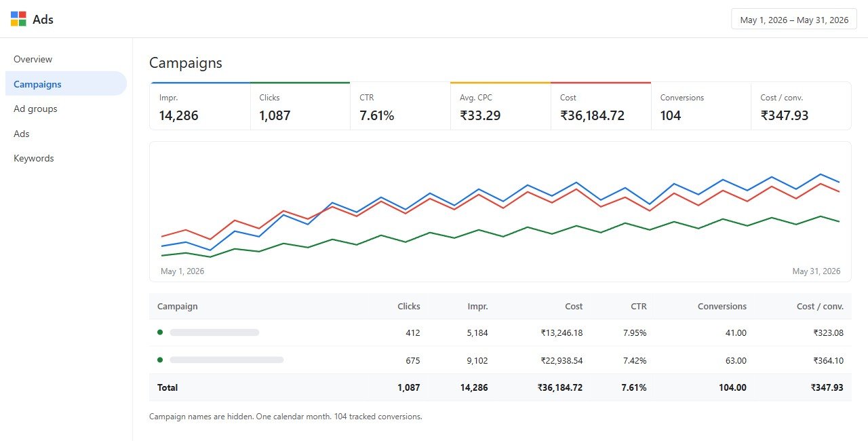Select the Cost / conv. ₹347.93 metric card
Screen dimensions: 868x441
pos(801,106)
